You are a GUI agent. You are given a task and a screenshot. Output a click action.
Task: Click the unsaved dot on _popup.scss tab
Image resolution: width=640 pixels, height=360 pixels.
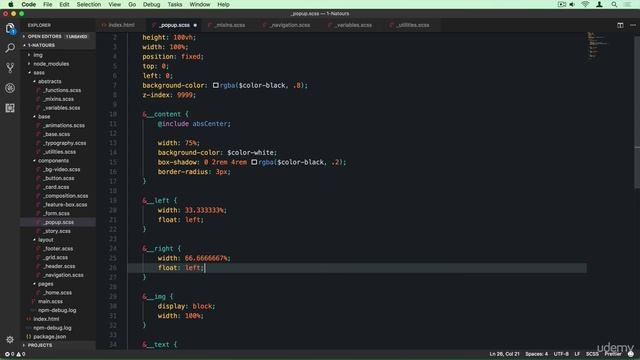point(195,25)
